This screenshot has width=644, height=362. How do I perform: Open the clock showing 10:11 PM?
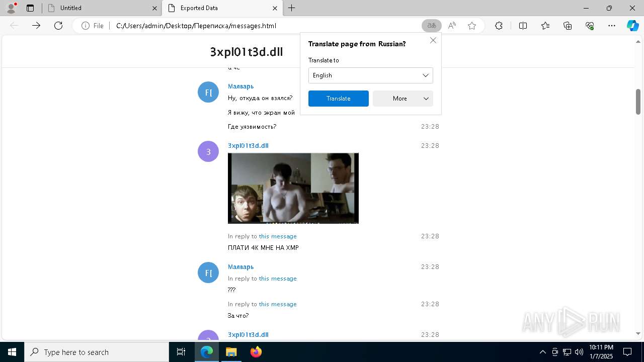point(601,352)
